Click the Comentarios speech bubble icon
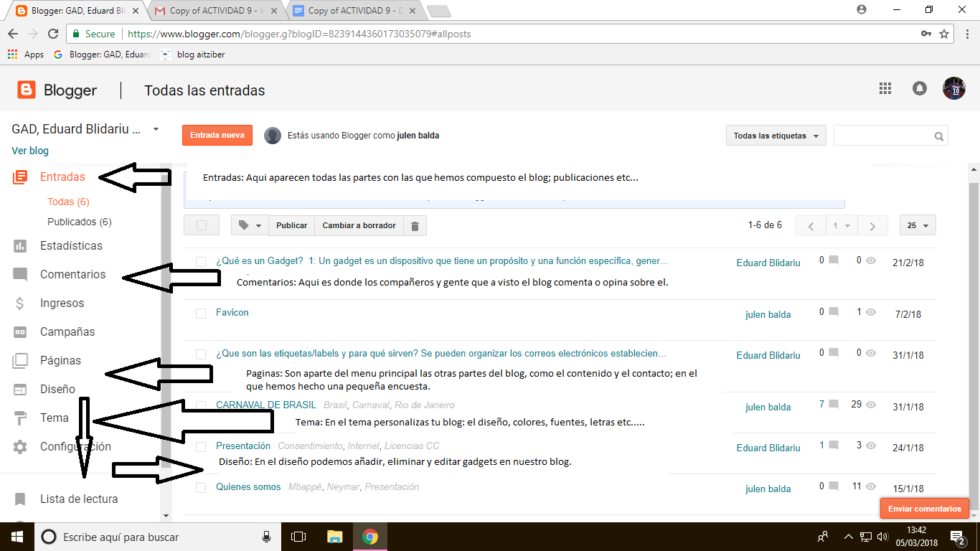The width and height of the screenshot is (980, 551). (x=20, y=275)
